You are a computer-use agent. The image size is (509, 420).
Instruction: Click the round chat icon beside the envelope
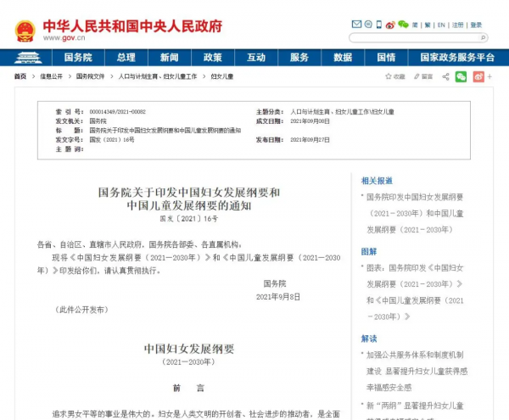point(368,24)
